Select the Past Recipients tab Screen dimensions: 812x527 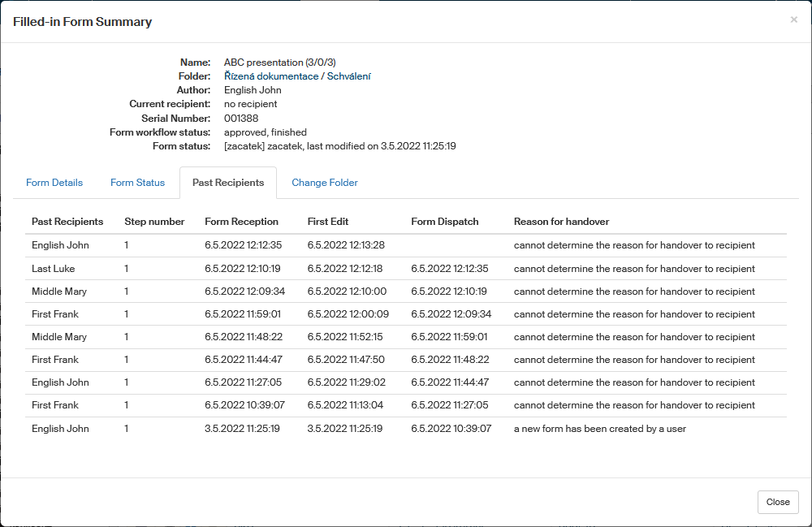coord(228,183)
